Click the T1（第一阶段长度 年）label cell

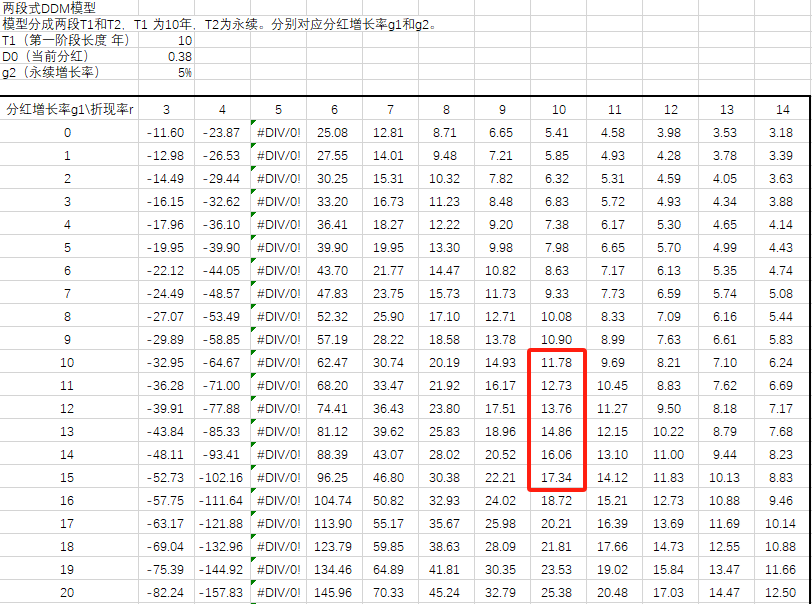(x=66, y=41)
